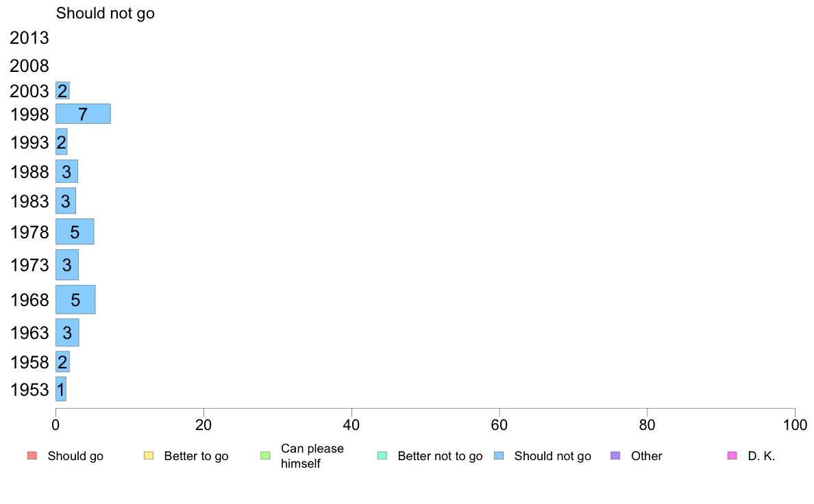
Task: Click the 2013 year axis label
Action: (x=29, y=38)
